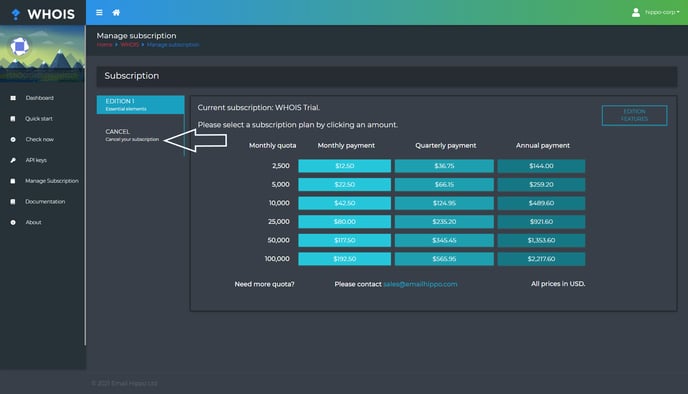Click the user profile avatar icon
This screenshot has height=394, width=688.
pos(636,12)
